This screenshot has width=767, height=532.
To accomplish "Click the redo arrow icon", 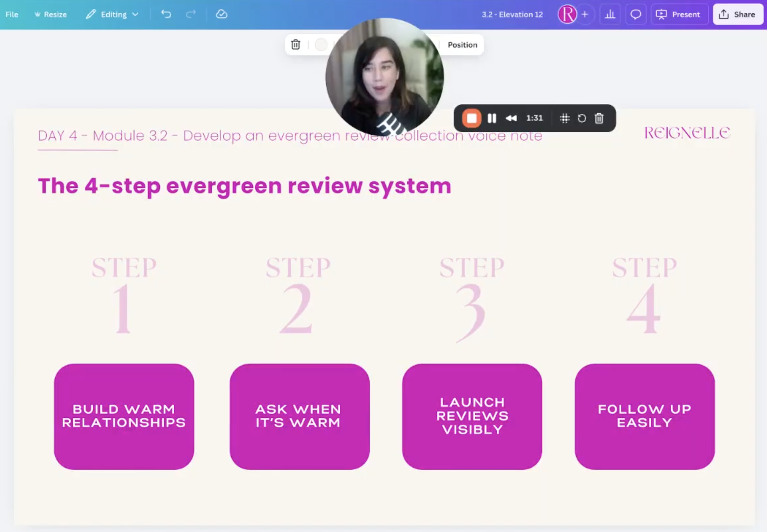I will tap(191, 14).
